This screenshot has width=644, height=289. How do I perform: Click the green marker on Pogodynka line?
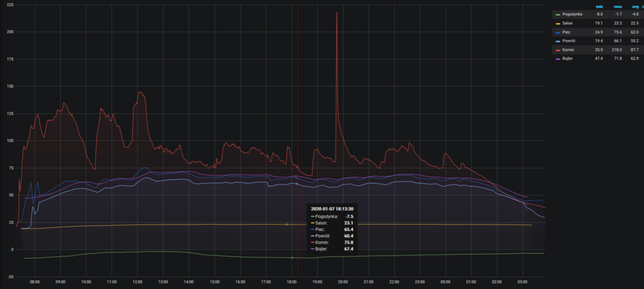tap(292, 257)
